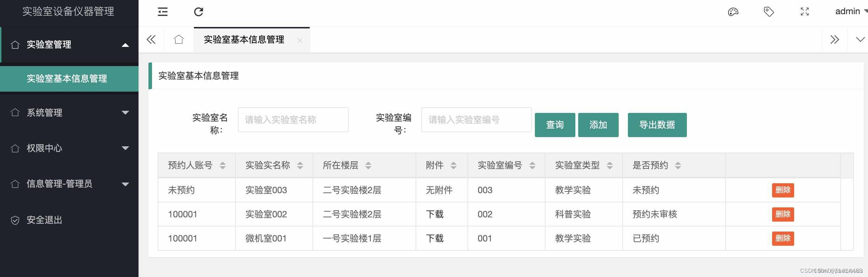This screenshot has width=868, height=277.
Task: Focus the 实验室名称 input field
Action: point(293,120)
